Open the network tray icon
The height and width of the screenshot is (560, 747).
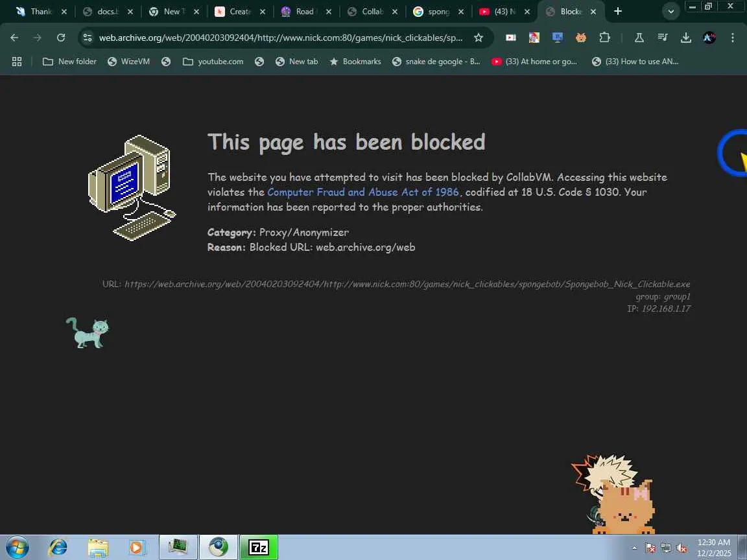(666, 548)
